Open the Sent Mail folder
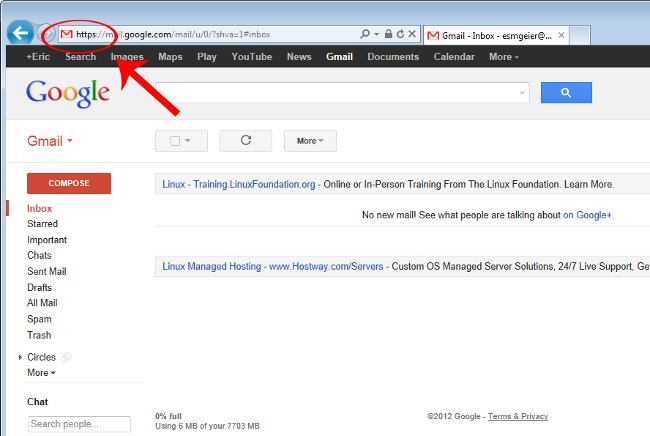Viewport: 650px width, 436px height. coord(46,271)
